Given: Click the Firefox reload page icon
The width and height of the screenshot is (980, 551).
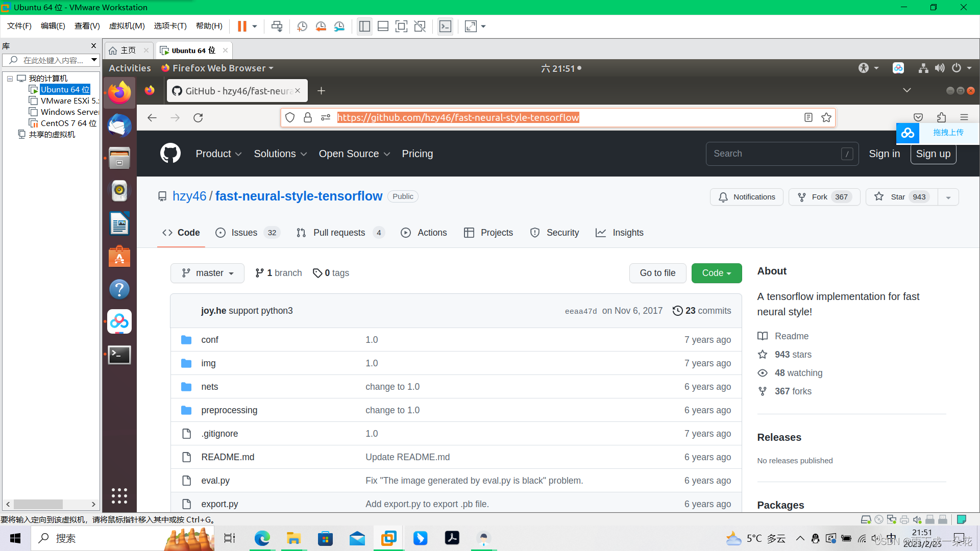Looking at the screenshot, I should pos(198,118).
